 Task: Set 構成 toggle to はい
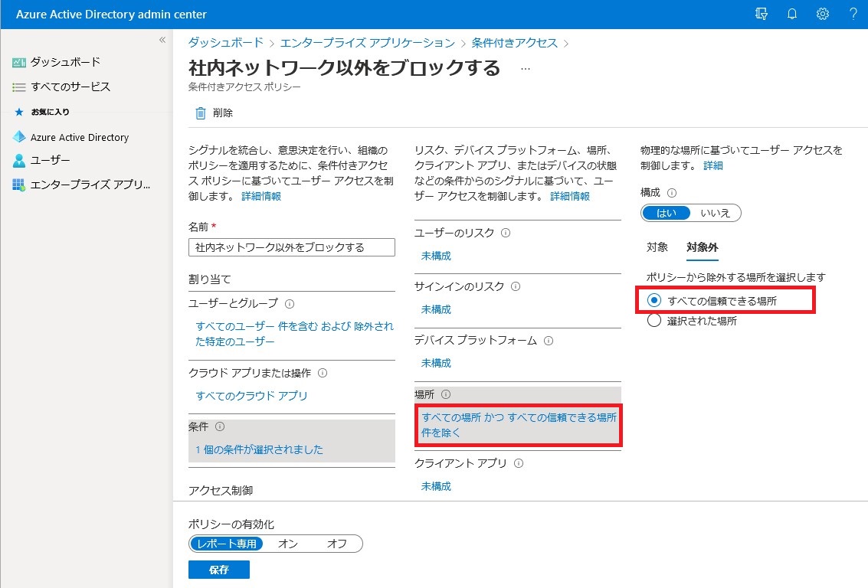(666, 213)
